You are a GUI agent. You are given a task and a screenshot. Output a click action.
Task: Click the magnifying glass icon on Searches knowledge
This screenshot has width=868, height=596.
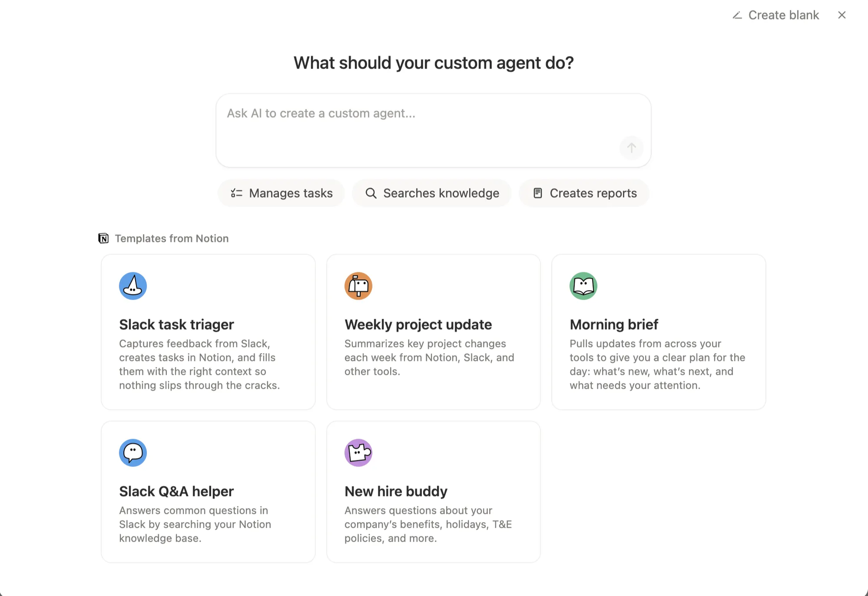coord(371,193)
